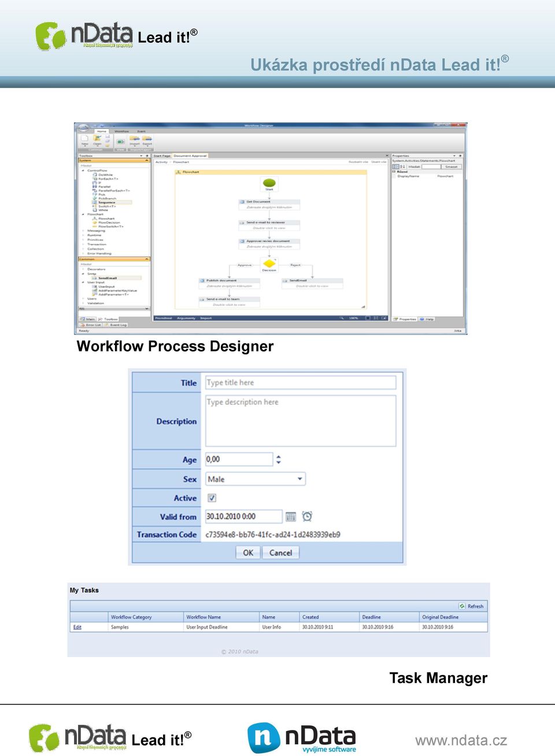
Task: Click the round application orb button
Action: click(84, 128)
